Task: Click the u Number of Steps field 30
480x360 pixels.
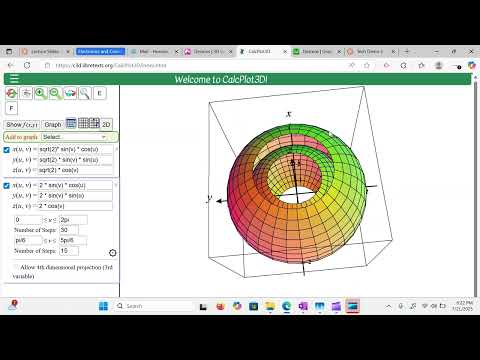Action: coord(69,230)
